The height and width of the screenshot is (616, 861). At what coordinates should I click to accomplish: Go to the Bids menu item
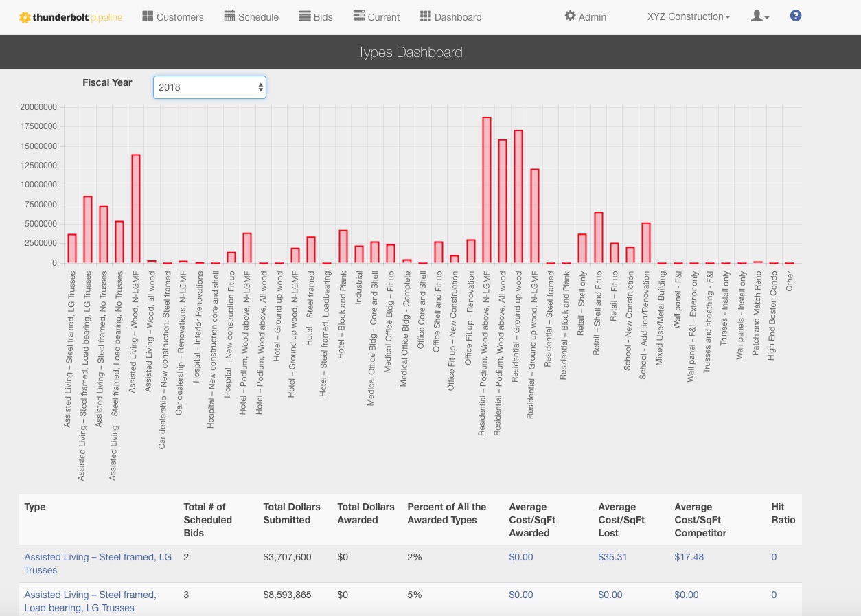323,17
